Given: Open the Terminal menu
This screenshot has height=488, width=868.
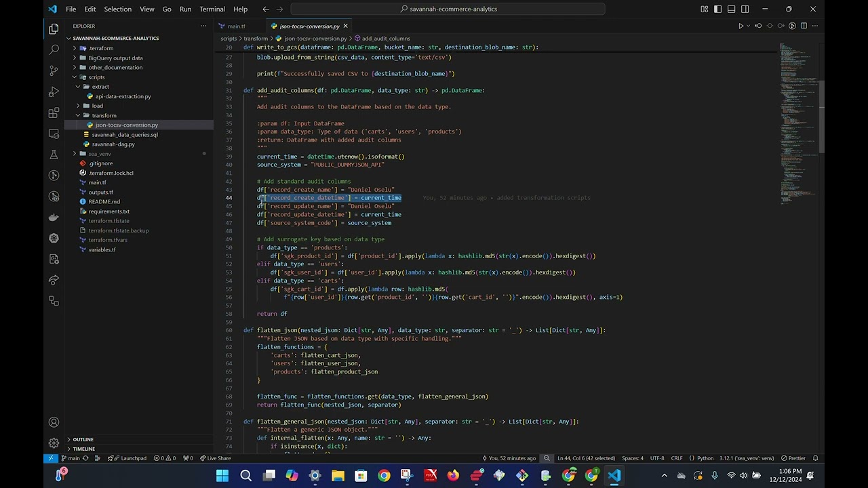Looking at the screenshot, I should 212,9.
